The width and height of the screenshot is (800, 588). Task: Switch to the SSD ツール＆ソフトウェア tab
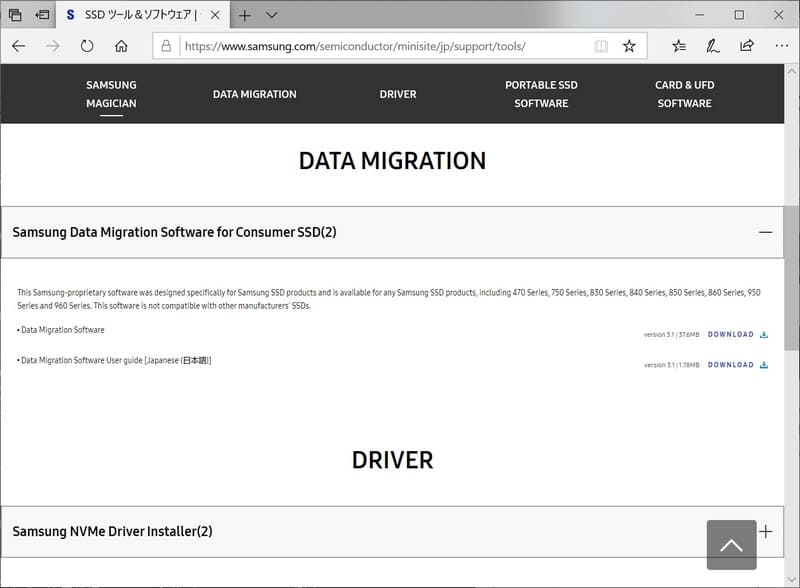tap(140, 15)
